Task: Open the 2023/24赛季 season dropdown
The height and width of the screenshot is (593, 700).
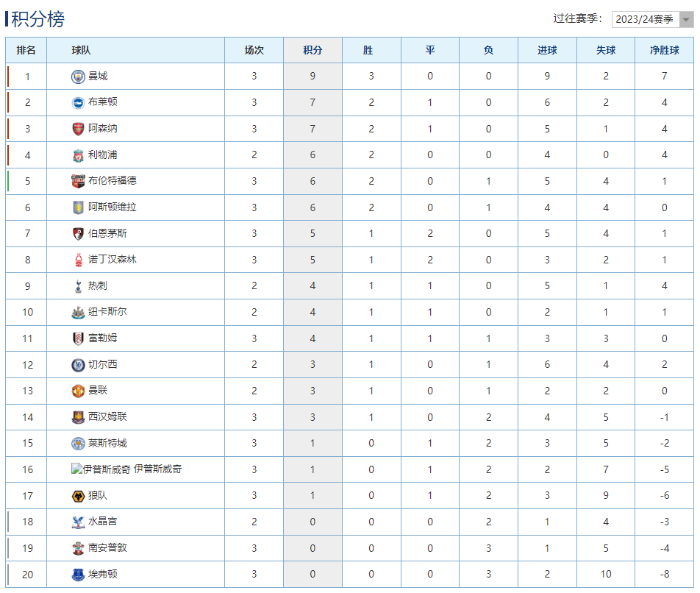Action: (645, 19)
